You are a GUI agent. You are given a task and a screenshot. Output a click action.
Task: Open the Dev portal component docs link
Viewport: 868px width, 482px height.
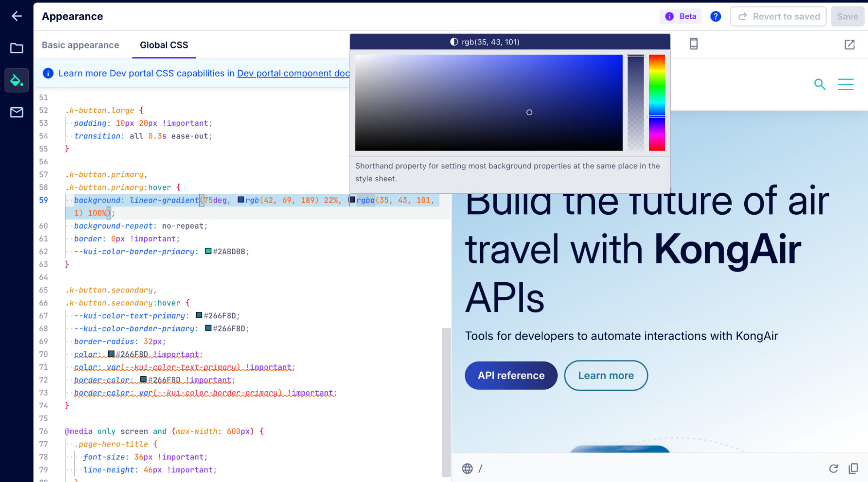(x=293, y=73)
